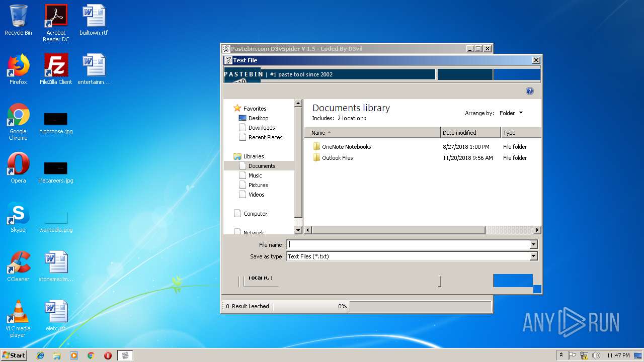Open the CCleaner desktop shortcut
This screenshot has height=362, width=644.
pos(18,266)
